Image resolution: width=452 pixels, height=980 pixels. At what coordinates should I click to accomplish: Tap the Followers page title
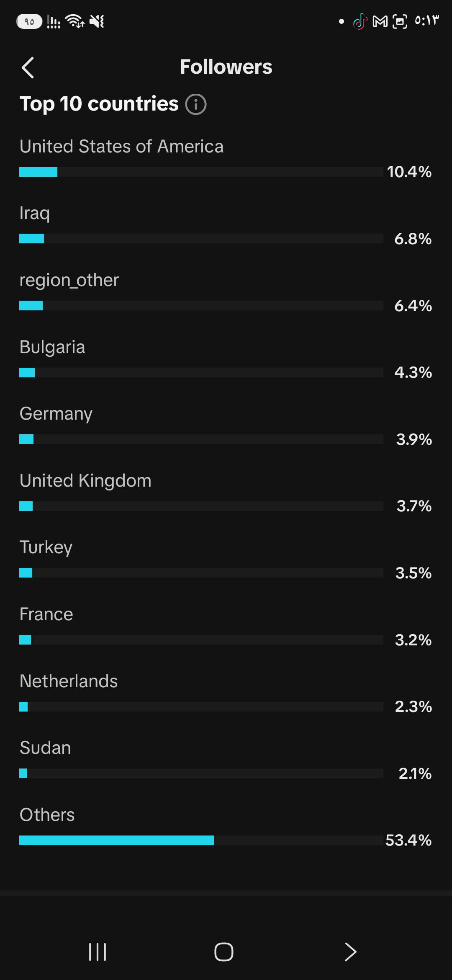coord(226,67)
